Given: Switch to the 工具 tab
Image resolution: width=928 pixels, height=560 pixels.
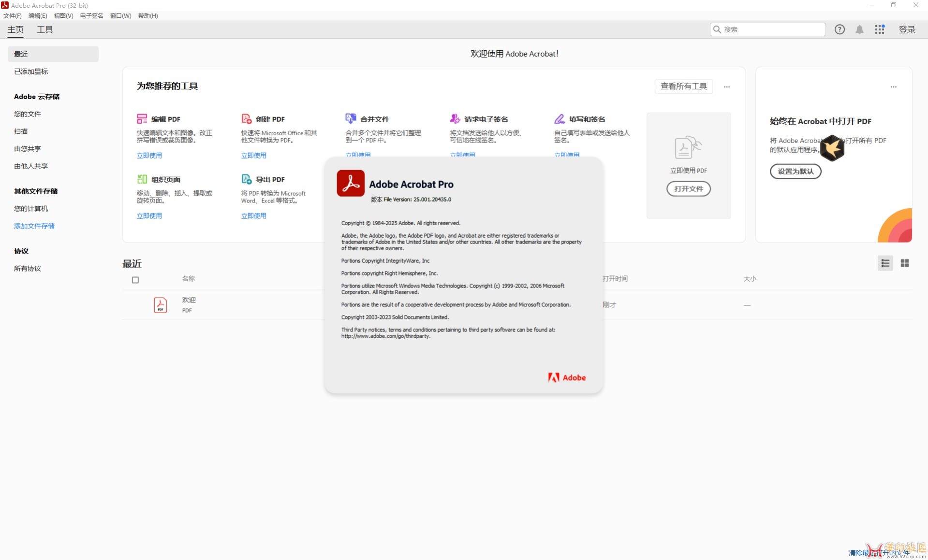Looking at the screenshot, I should pyautogui.click(x=45, y=29).
